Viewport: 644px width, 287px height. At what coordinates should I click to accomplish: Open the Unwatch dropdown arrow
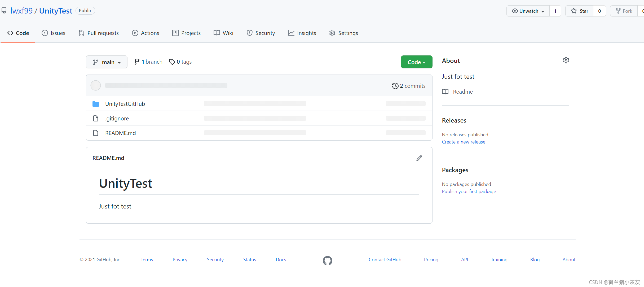point(543,11)
